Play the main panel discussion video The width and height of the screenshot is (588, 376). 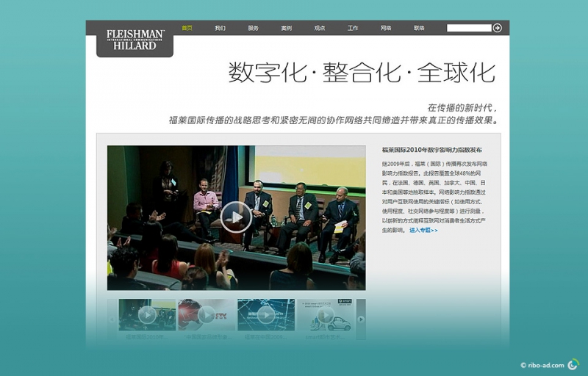tap(236, 217)
